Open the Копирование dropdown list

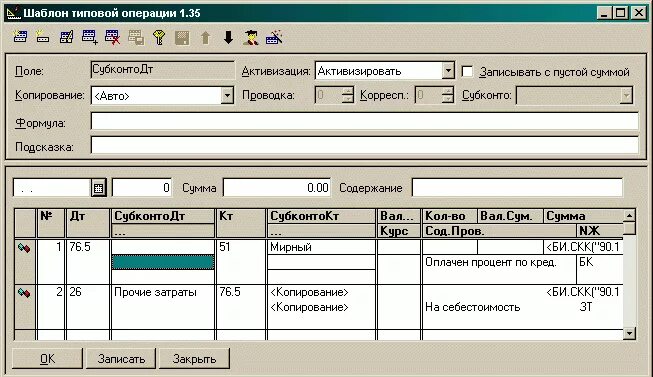coord(227,96)
